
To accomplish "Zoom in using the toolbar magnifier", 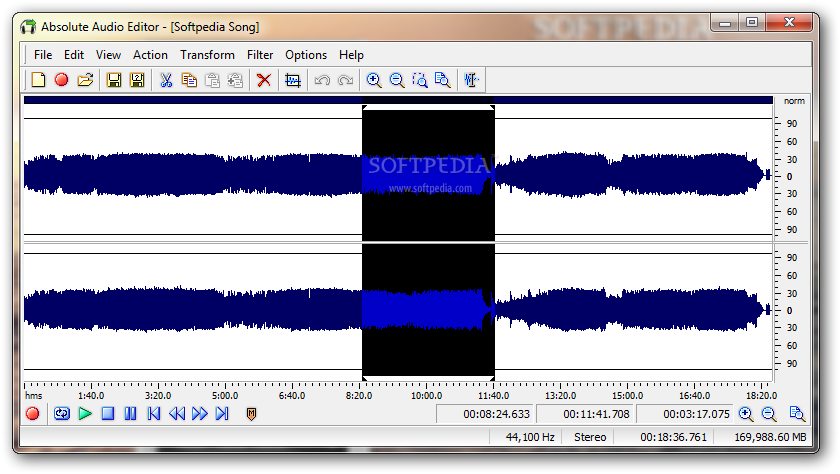I will point(374,80).
